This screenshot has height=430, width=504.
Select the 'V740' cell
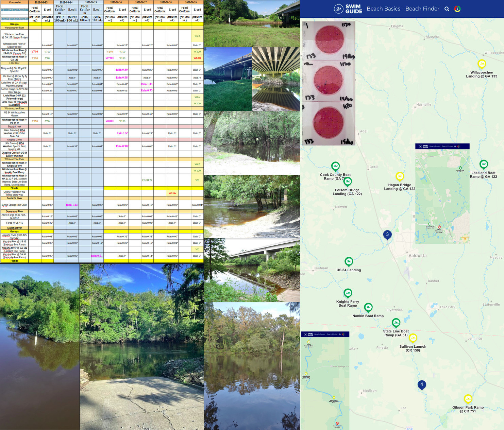click(x=35, y=52)
